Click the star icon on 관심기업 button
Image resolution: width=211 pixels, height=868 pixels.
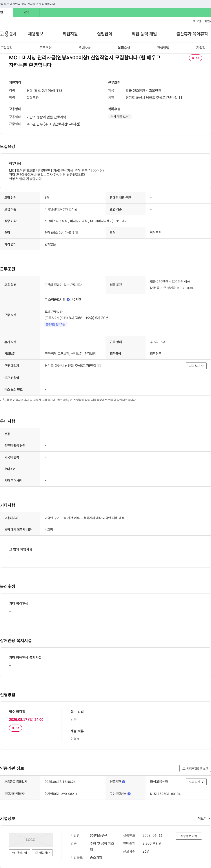click(x=14, y=853)
